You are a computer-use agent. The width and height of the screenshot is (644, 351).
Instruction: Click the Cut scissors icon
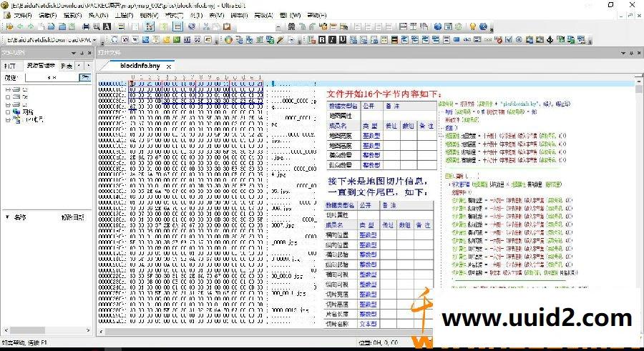(x=206, y=26)
